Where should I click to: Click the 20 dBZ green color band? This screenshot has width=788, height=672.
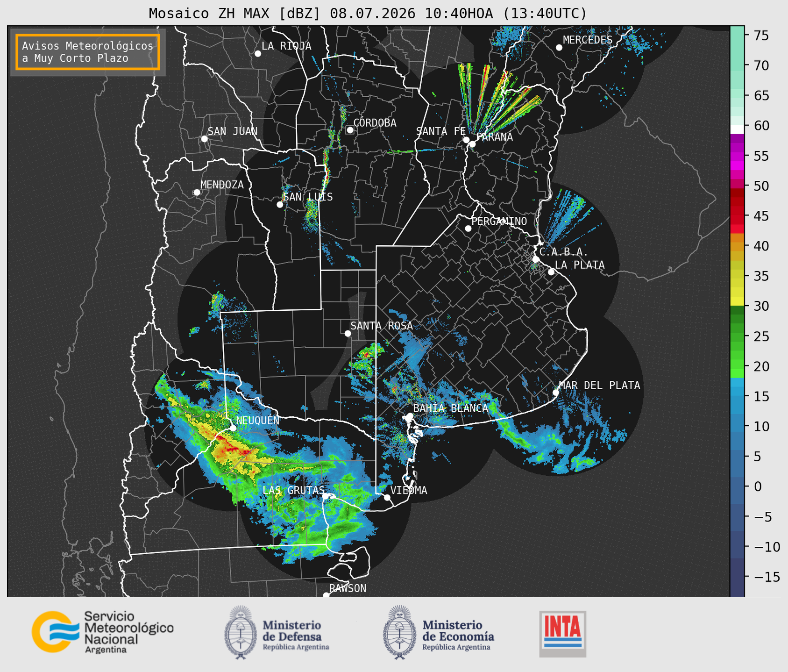737,365
